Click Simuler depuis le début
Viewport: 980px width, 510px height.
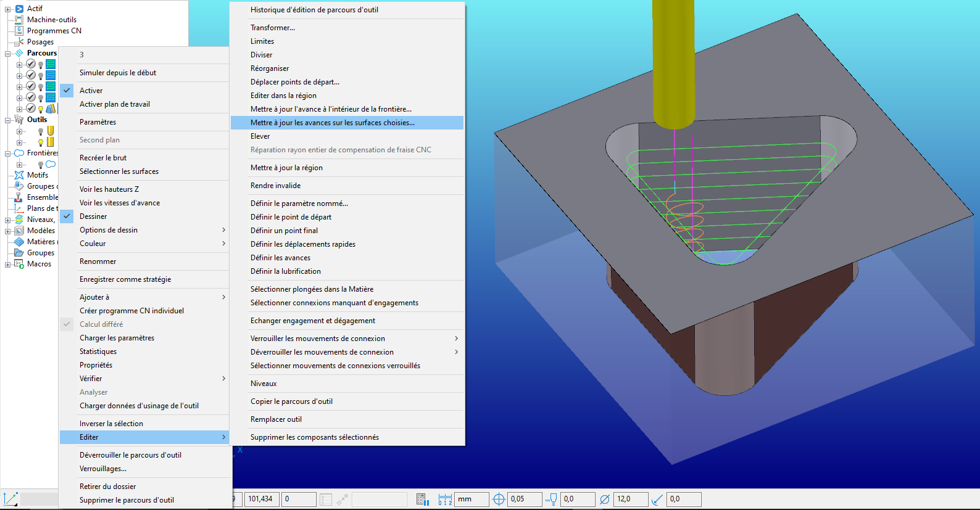pyautogui.click(x=117, y=73)
